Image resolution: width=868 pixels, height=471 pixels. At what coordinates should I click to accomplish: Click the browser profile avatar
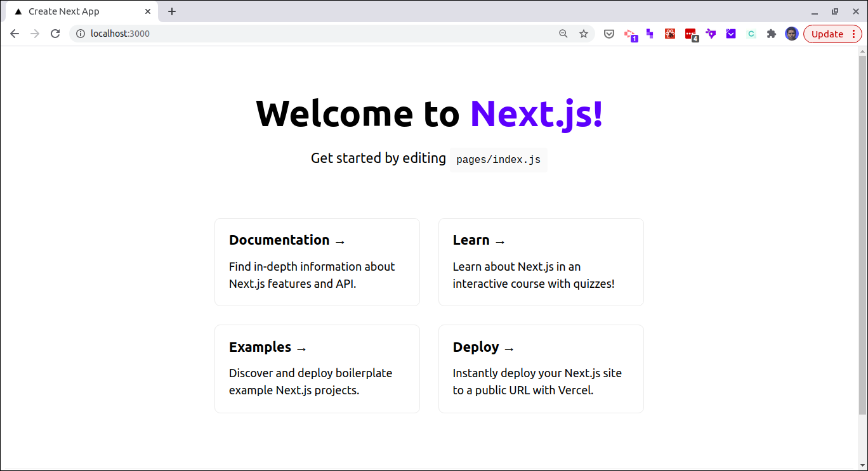[x=791, y=34]
